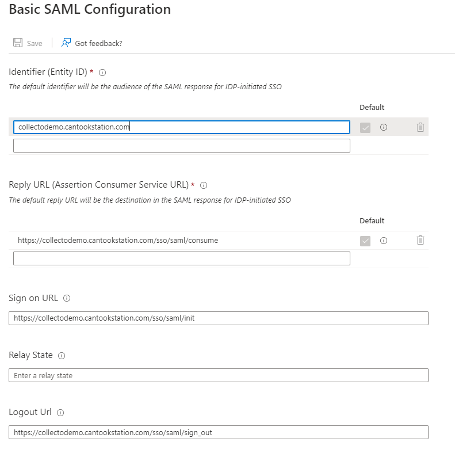Delete the collectodemo.cantookstation.com identifier
The image size is (455, 476).
420,127
